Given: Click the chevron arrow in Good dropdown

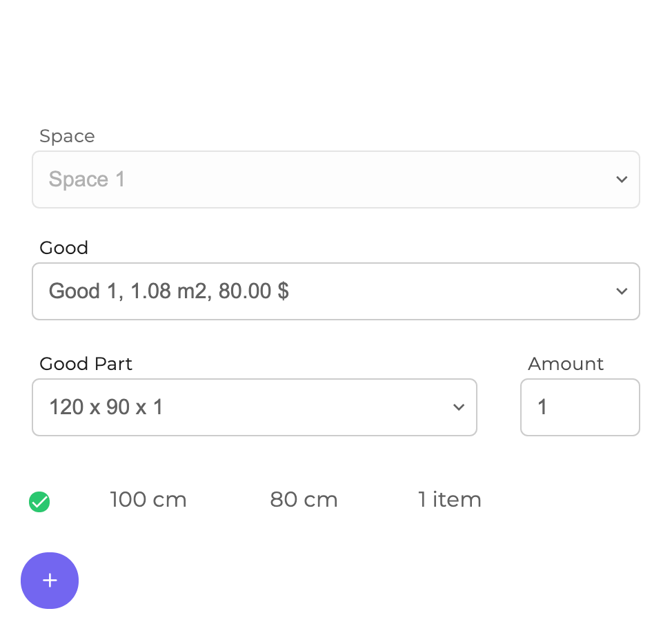Looking at the screenshot, I should 621,291.
